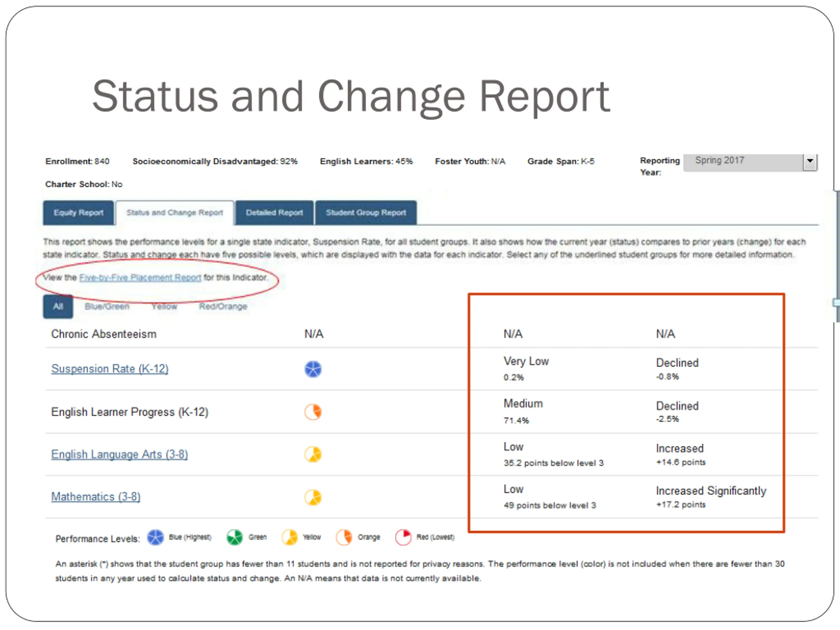The width and height of the screenshot is (840, 630).
Task: Open the Five-by-Five Placement Report link
Action: [x=140, y=278]
